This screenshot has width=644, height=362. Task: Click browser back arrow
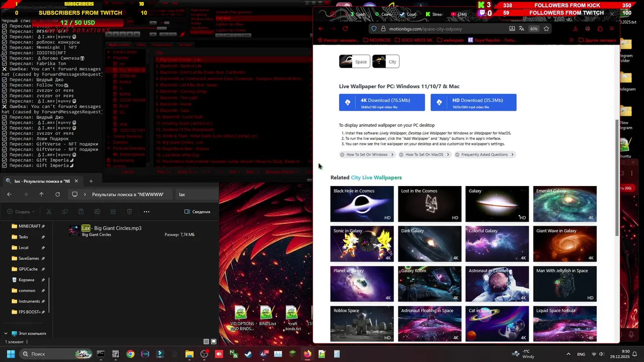pos(321,29)
